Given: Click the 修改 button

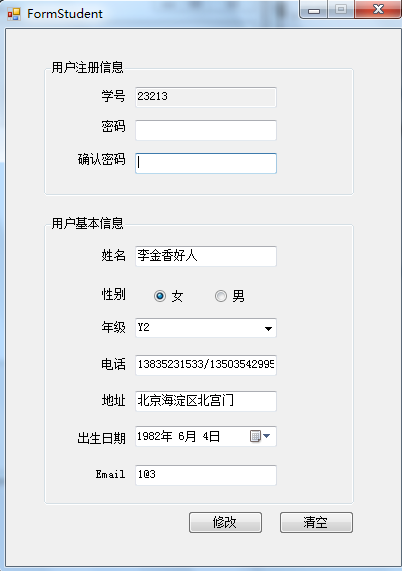Looking at the screenshot, I should point(225,522).
